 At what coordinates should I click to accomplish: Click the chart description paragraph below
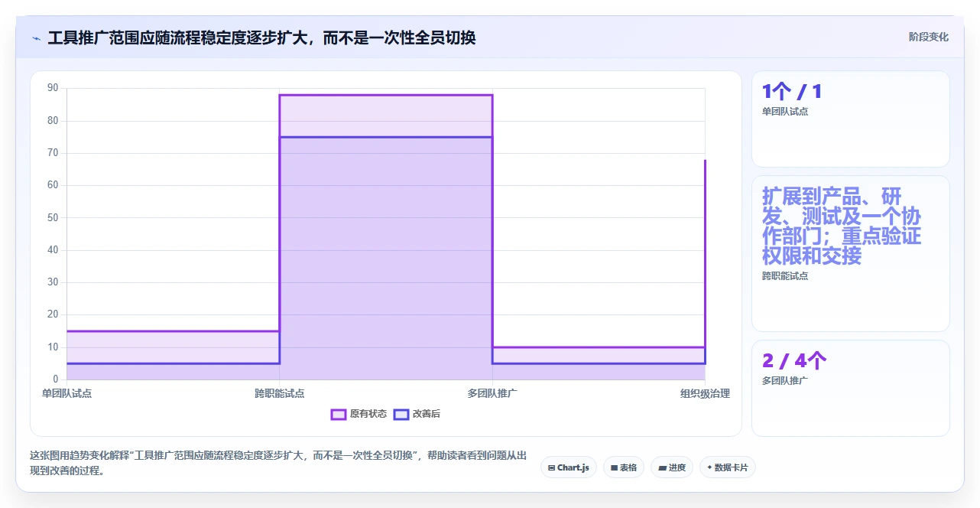278,463
